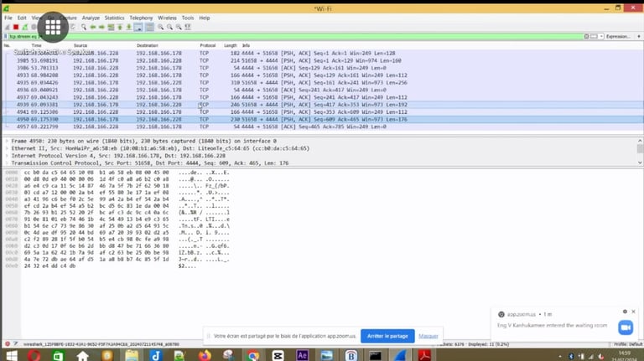Open the Wireless menu
644x361 pixels.
(x=167, y=18)
